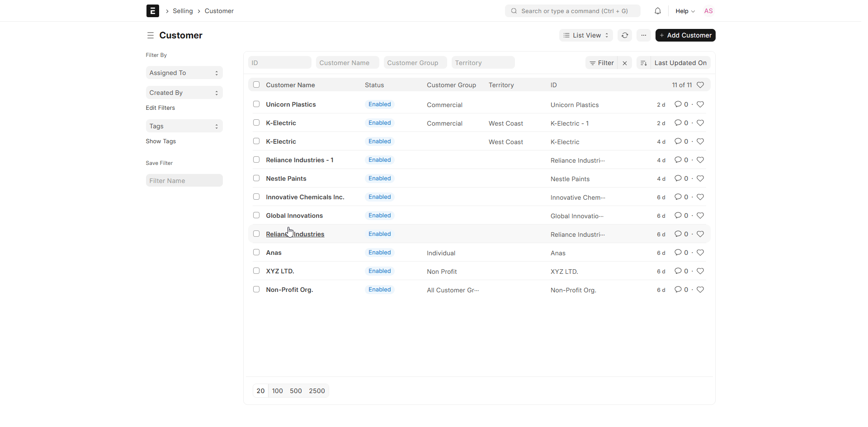Focus the Customer Name filter field
Image resolution: width=868 pixels, height=427 pixels.
(x=348, y=63)
